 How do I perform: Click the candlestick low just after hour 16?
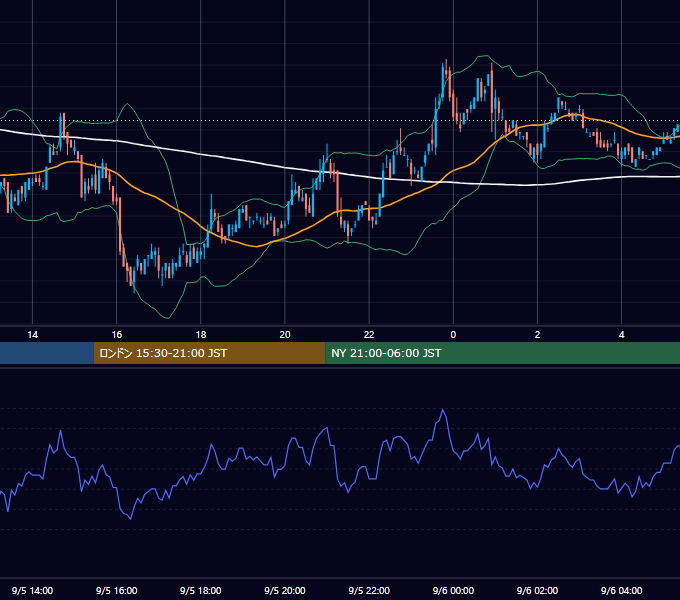[x=134, y=291]
